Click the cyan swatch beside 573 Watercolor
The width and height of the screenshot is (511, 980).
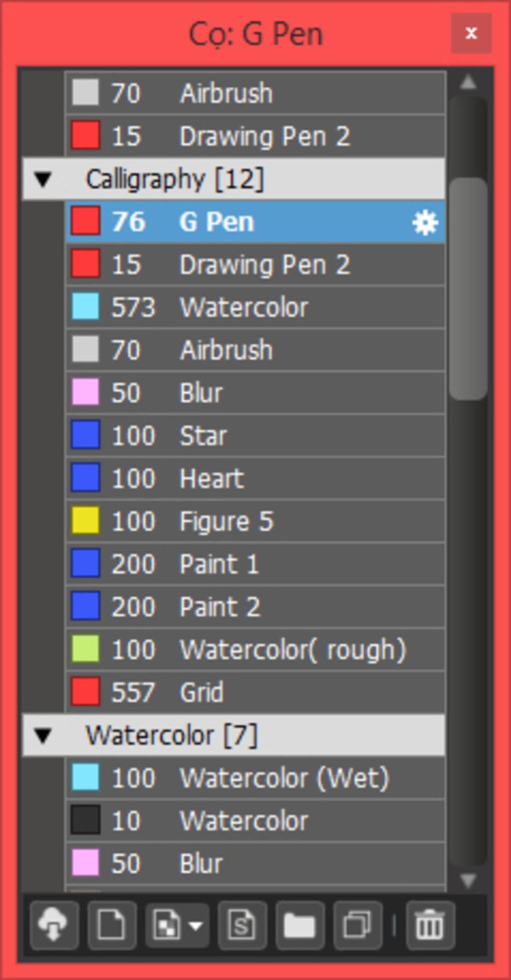pos(85,307)
